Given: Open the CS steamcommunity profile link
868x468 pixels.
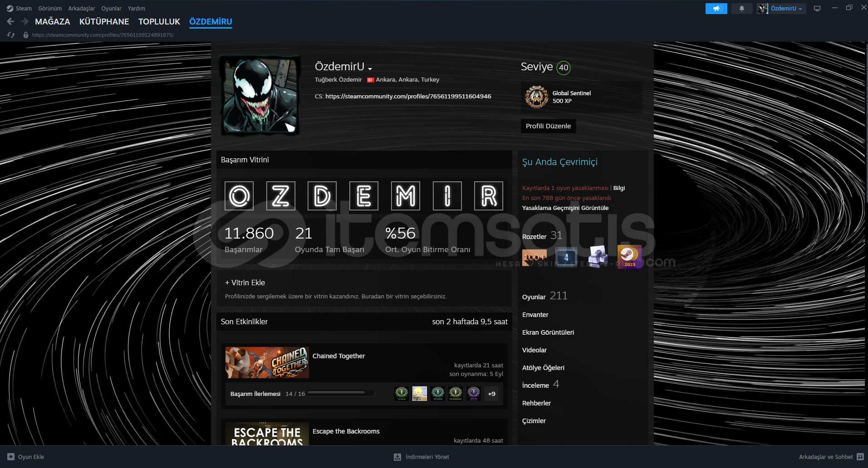Looking at the screenshot, I should pos(408,96).
